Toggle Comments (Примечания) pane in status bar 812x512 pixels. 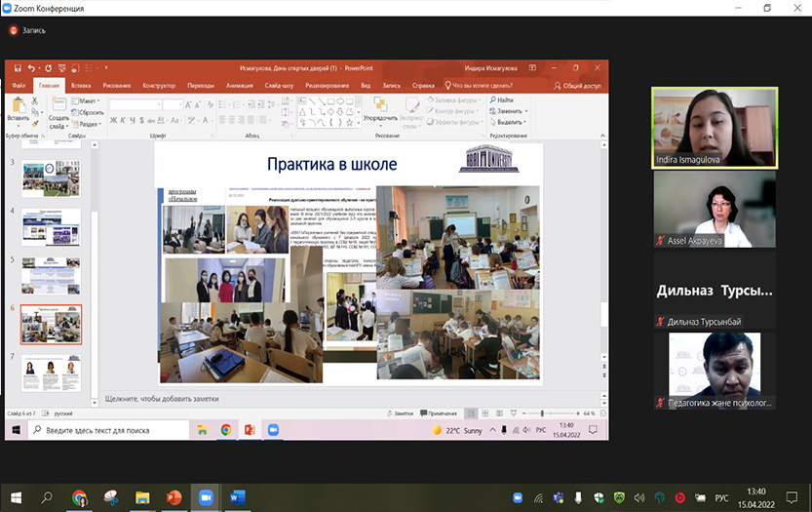(438, 414)
